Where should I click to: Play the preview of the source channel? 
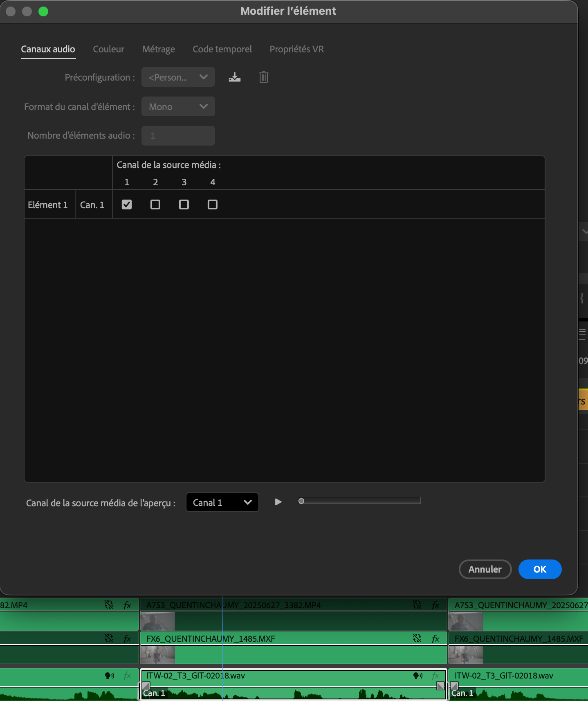[x=278, y=502]
